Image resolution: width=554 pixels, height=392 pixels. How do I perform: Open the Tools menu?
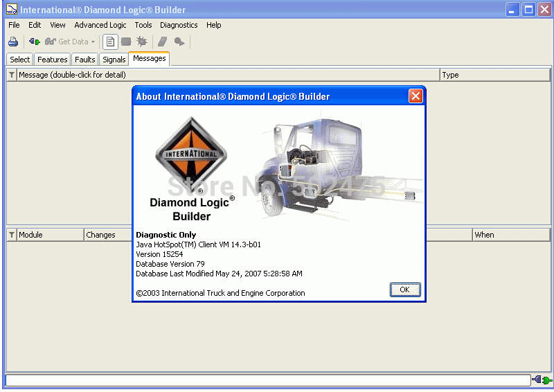point(143,25)
